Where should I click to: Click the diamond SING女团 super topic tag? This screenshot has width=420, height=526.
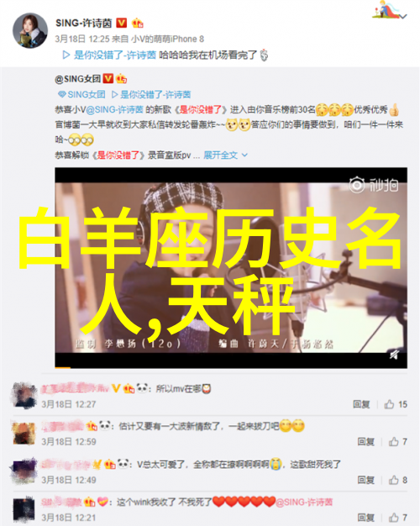click(81, 95)
